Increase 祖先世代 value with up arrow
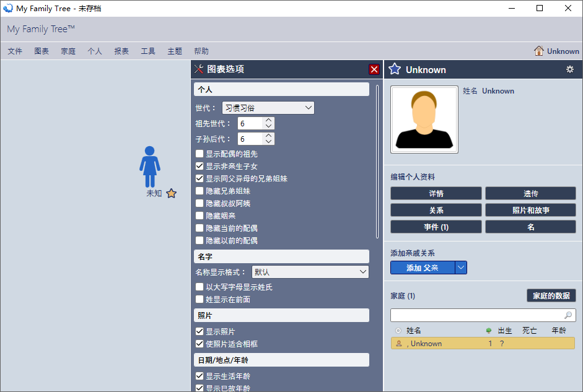The width and height of the screenshot is (583, 392). pos(268,120)
